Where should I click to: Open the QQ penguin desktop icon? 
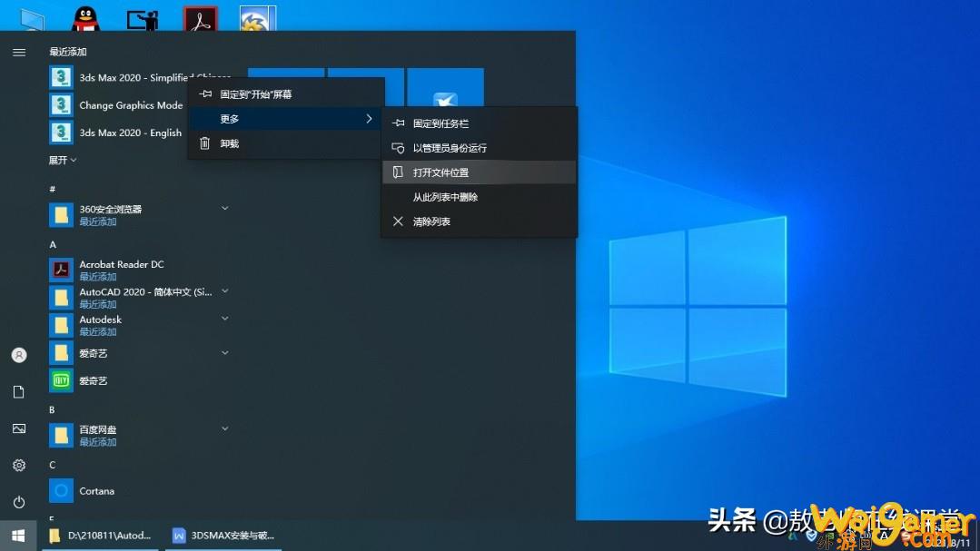[86, 19]
